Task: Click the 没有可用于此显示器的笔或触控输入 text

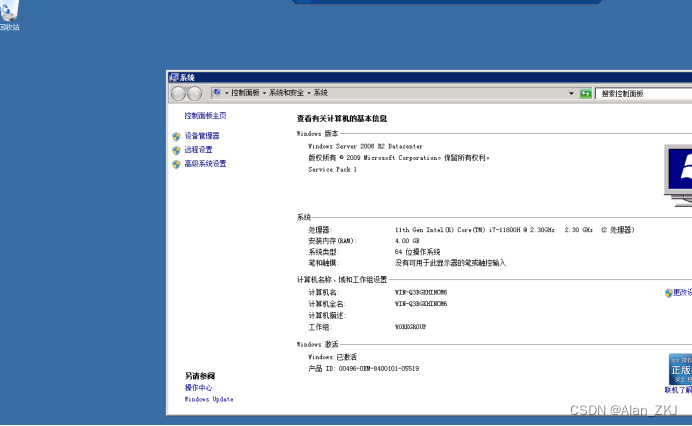Action: 450,263
